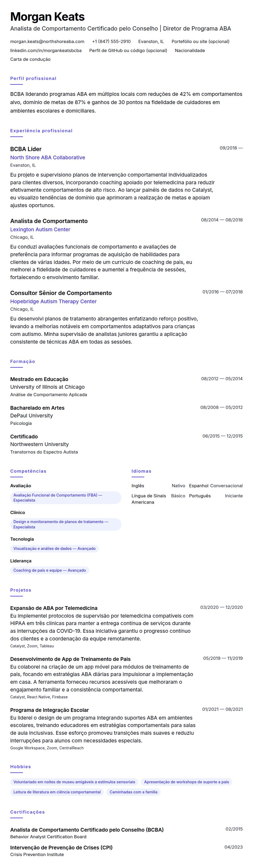Open North Shore ABA Collaborative link
The height and width of the screenshot is (868, 253).
click(x=48, y=158)
